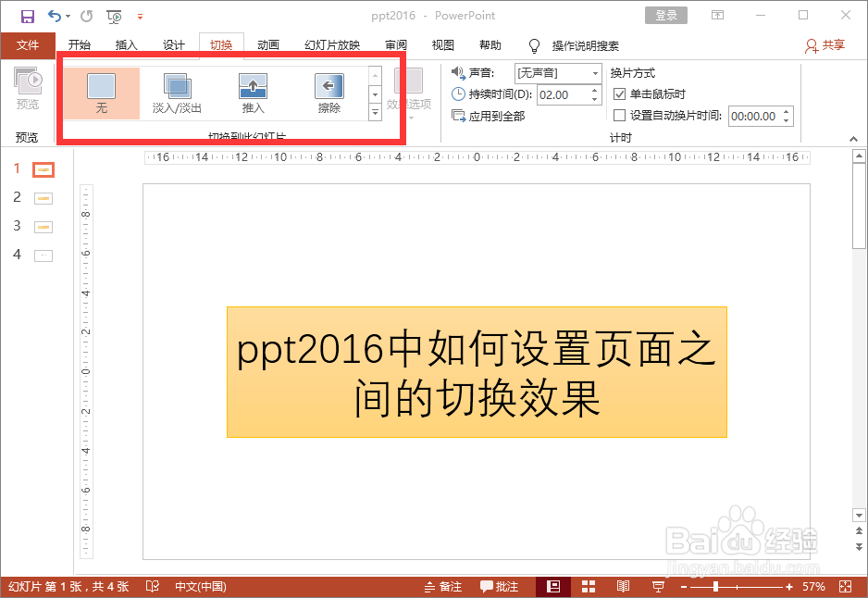Click the Undo arrow icon

point(55,16)
